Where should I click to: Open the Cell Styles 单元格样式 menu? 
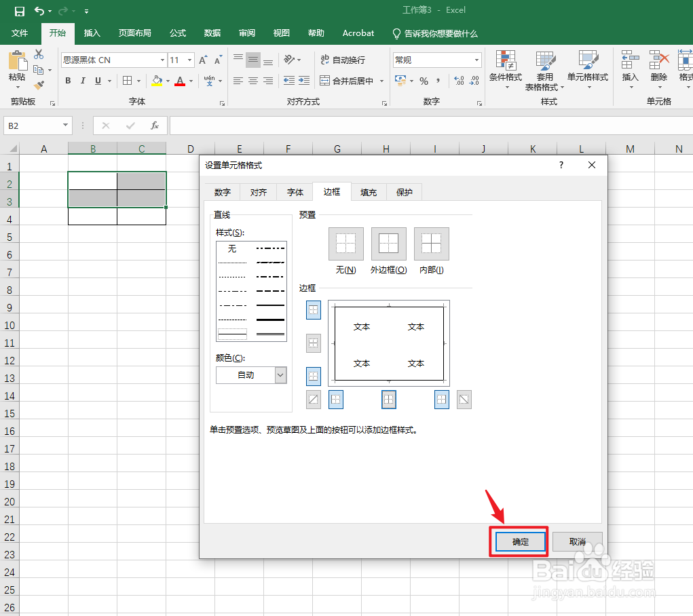click(588, 69)
